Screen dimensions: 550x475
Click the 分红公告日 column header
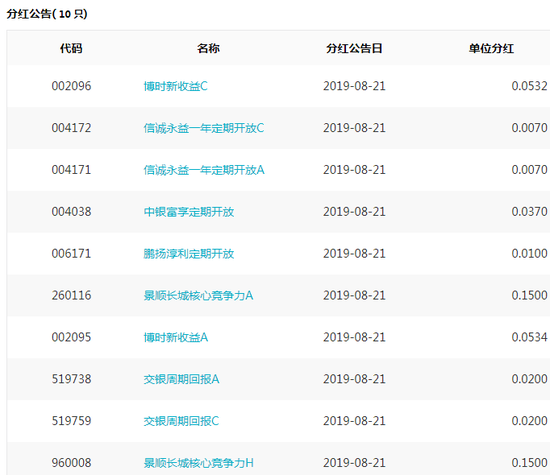354,48
